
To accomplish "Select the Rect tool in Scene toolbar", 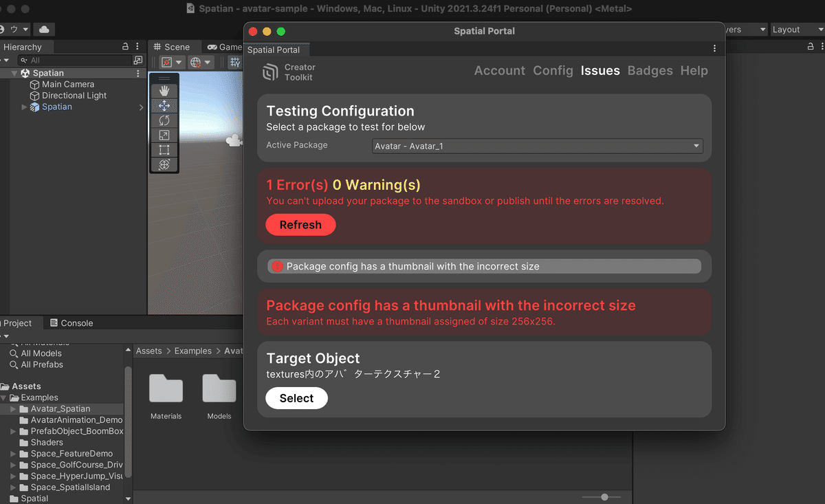I will 164,150.
